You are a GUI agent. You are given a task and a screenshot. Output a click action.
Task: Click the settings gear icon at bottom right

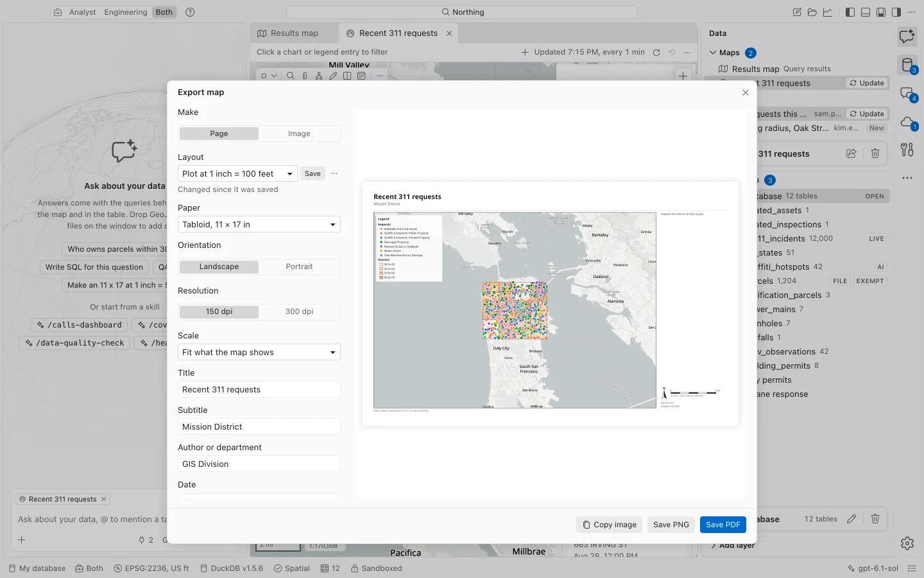[907, 543]
